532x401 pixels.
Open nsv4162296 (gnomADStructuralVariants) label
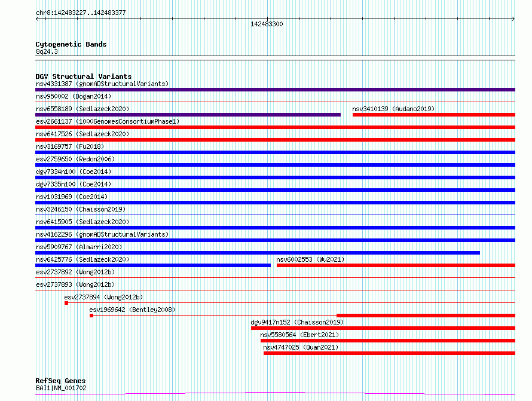pyautogui.click(x=102, y=234)
